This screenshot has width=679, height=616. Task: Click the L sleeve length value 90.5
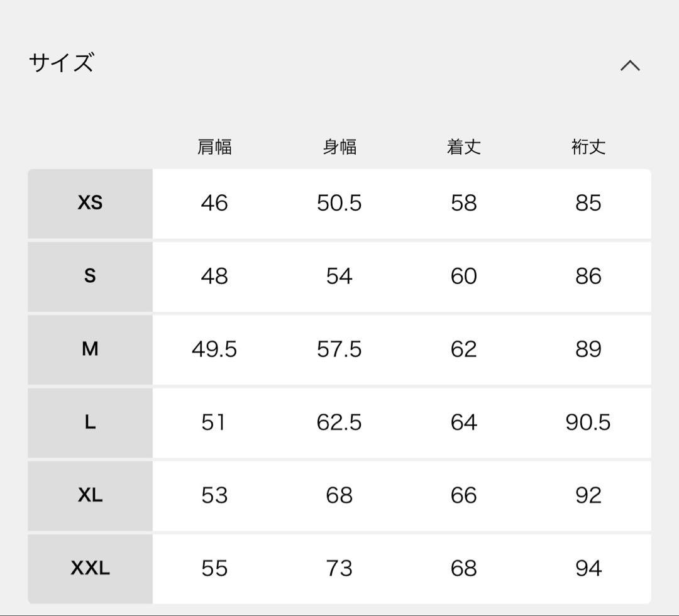(588, 422)
